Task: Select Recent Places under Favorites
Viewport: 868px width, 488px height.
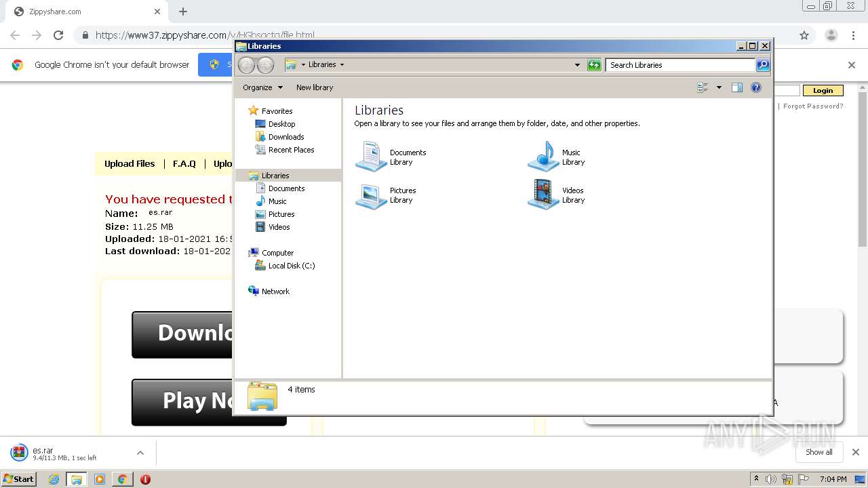Action: (291, 150)
